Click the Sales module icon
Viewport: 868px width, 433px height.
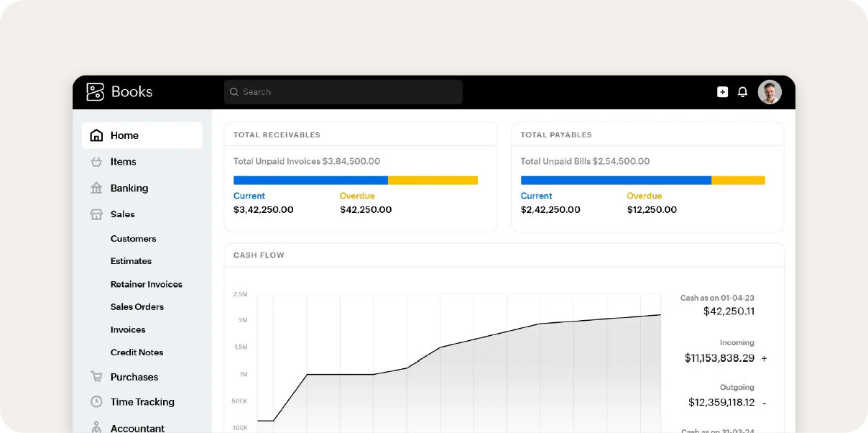96,214
